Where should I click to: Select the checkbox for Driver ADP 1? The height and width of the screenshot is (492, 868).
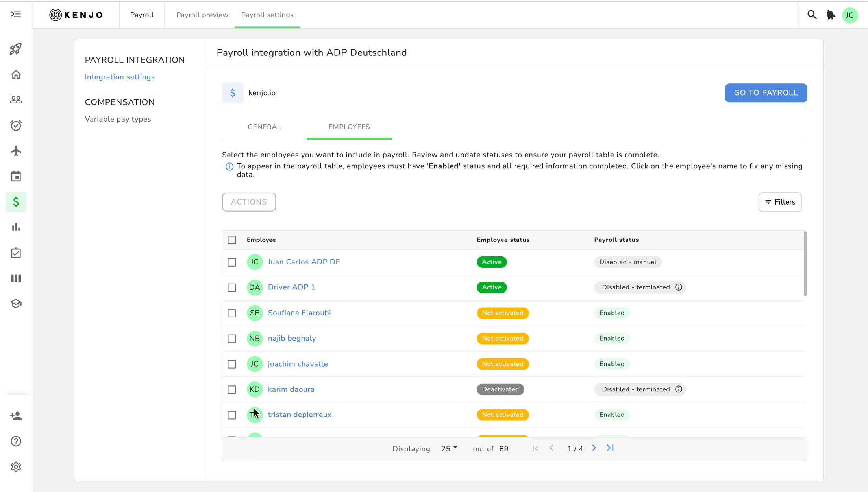coord(232,287)
